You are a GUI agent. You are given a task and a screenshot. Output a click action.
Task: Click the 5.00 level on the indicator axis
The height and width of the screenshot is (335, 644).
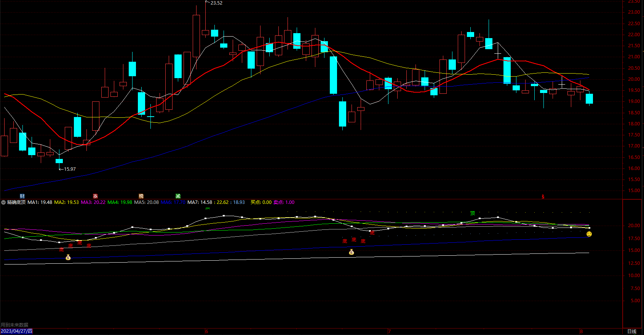(635, 301)
